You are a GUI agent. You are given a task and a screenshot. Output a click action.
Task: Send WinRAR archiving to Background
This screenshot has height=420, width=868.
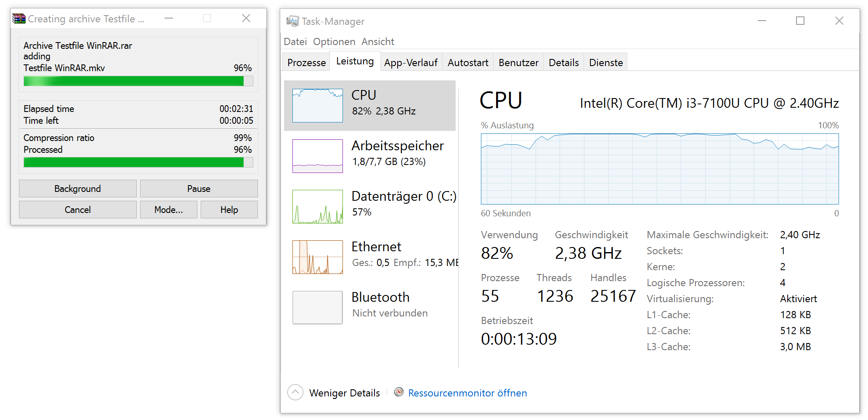78,189
